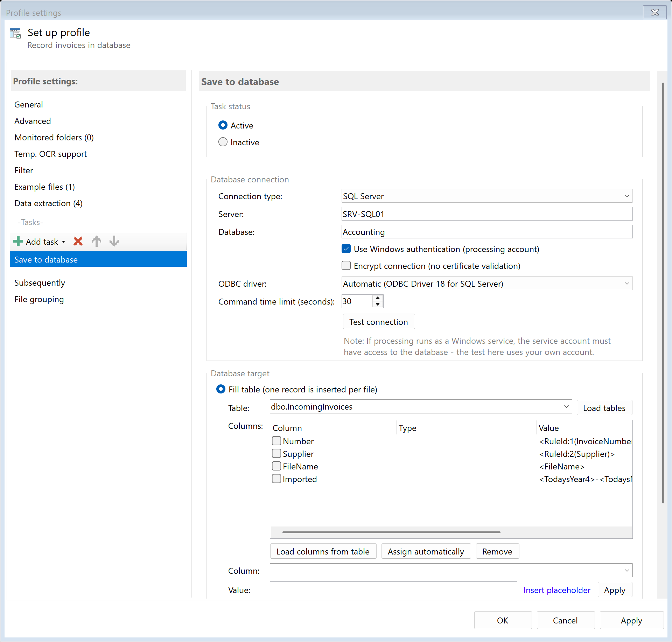The height and width of the screenshot is (642, 672).
Task: Click the red X delete task icon
Action: click(x=78, y=242)
